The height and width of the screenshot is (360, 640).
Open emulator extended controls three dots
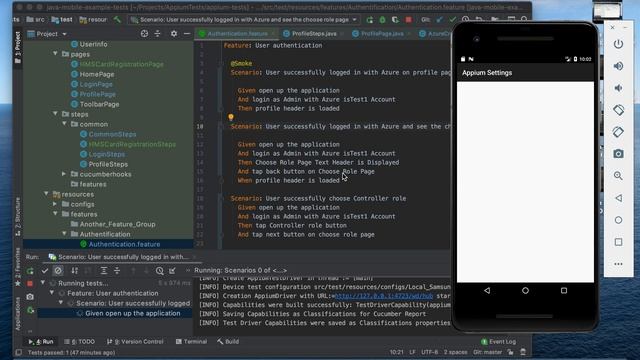click(618, 264)
